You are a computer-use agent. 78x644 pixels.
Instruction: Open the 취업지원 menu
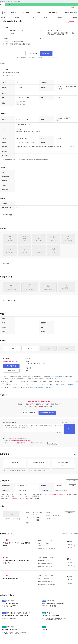[26, 12]
